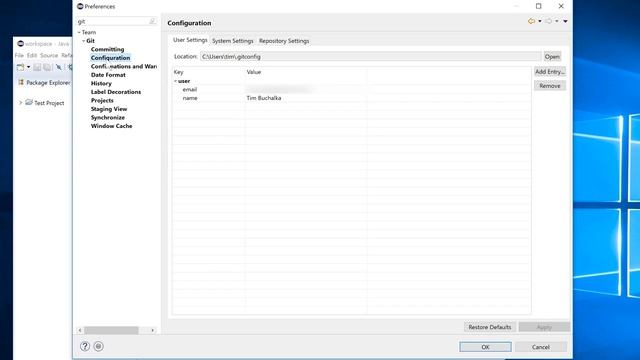This screenshot has height=360, width=640.
Task: Maximize the Preferences dialog window
Action: pyautogui.click(x=538, y=6)
